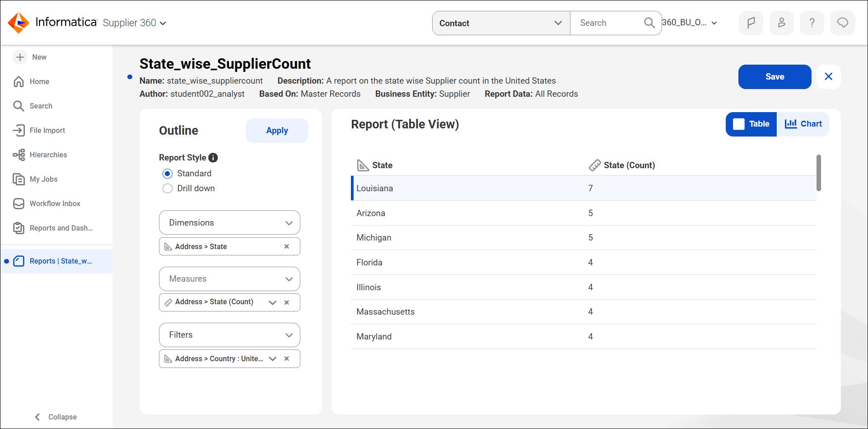Click the Search label in sidebar

coord(41,106)
